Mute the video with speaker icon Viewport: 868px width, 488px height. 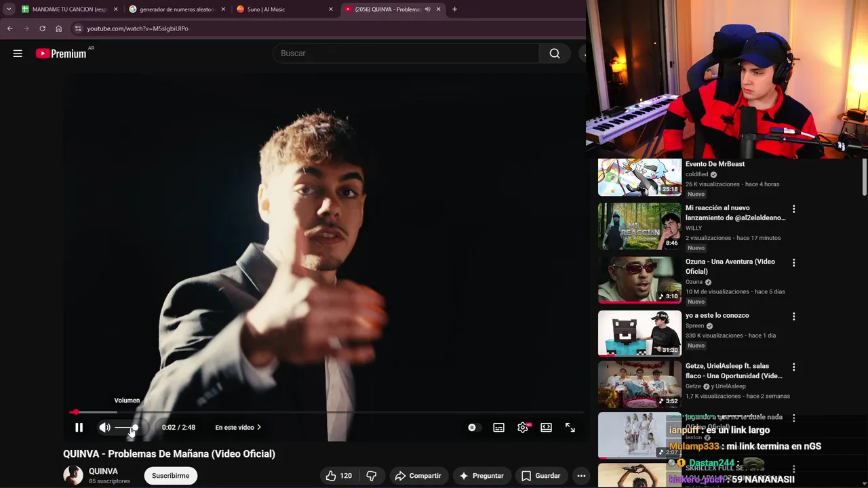coord(104,428)
